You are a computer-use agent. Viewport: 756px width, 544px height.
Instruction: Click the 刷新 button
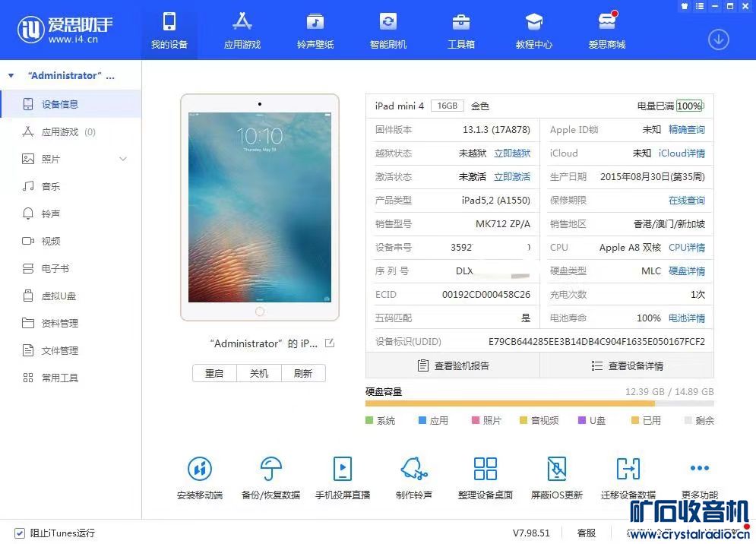(303, 373)
